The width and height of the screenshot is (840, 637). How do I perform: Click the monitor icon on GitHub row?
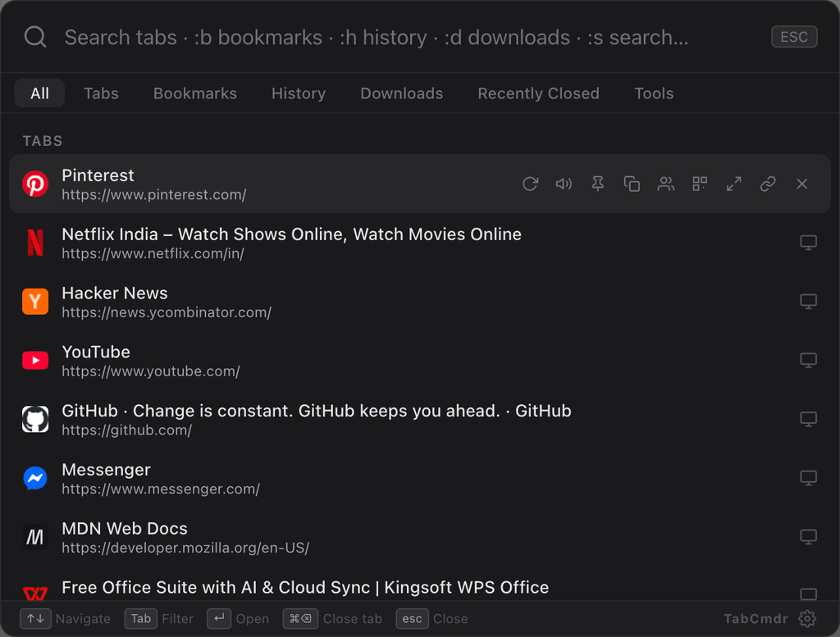[x=808, y=419]
